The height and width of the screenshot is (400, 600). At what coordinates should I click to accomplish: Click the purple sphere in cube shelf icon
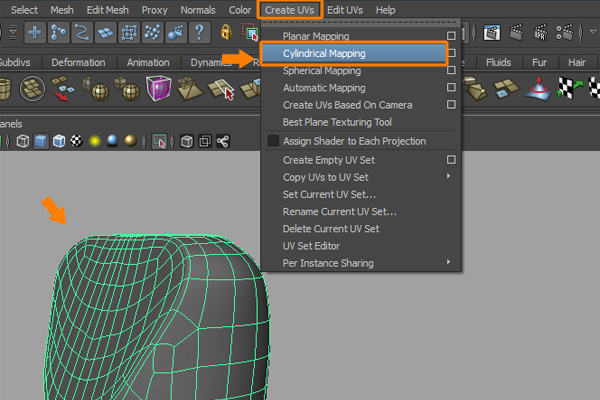click(x=158, y=92)
